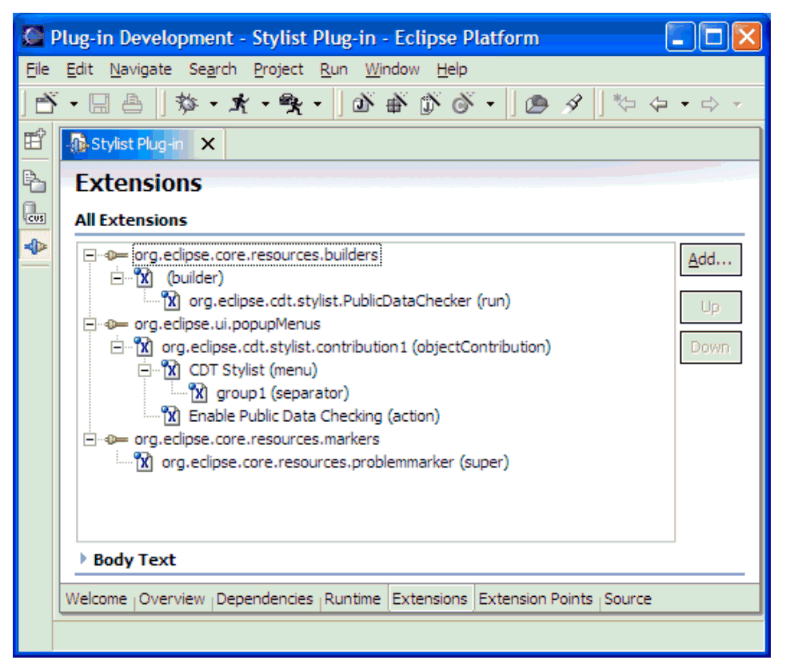This screenshot has height=672, width=794.
Task: Click the Add... button
Action: point(710,260)
